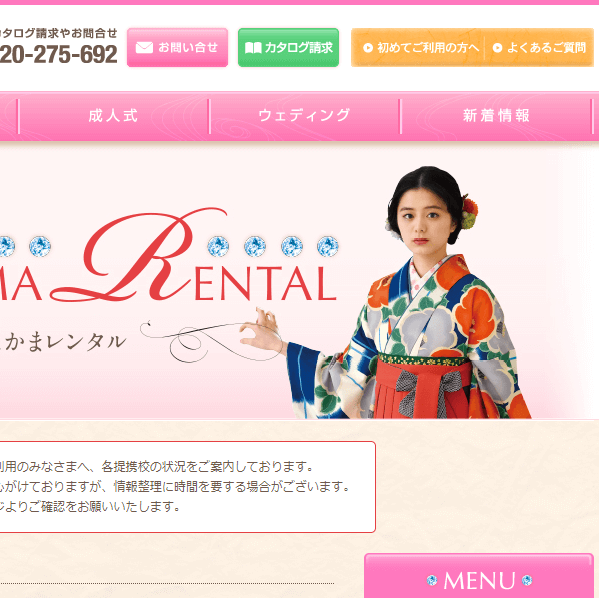Viewport: 599px width, 598px height.
Task: Click the pink お問い合せ contact button
Action: [x=177, y=47]
